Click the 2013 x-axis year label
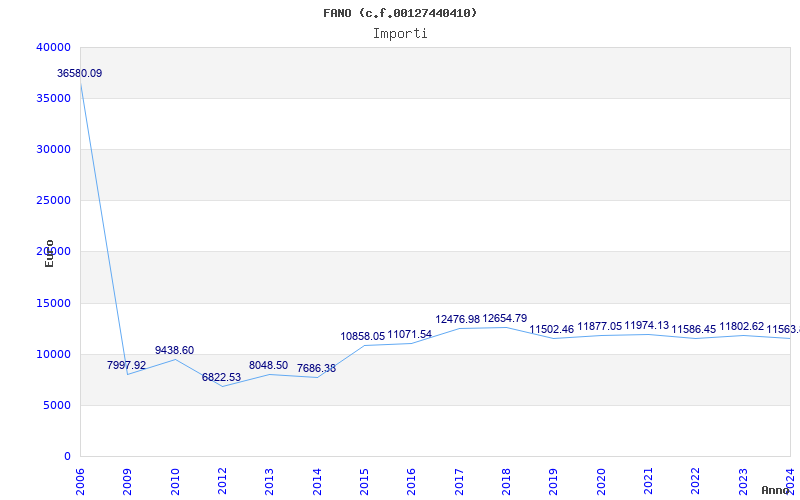Screen dimensions: 800x500 [269, 481]
